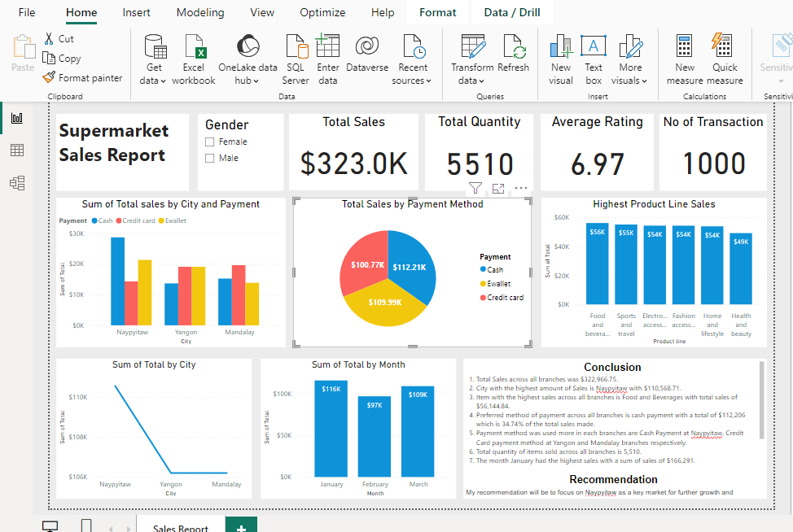Open more options on the pie chart visual

521,188
